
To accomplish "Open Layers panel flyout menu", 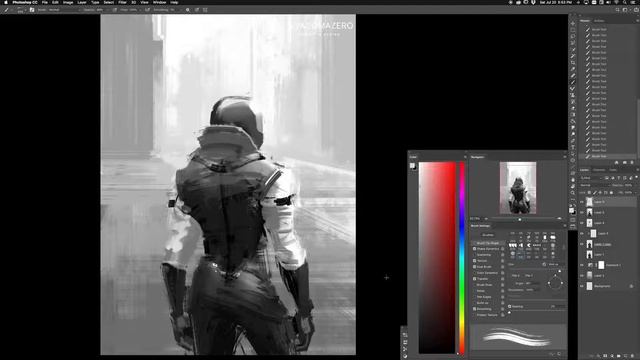I will click(637, 169).
